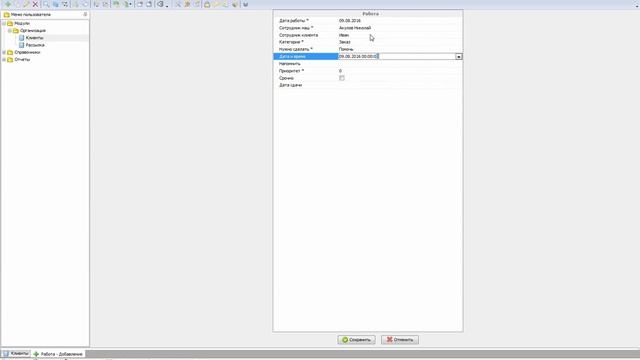The width and height of the screenshot is (640, 360).
Task: Click the Нужно сделать value Помочь
Action: (346, 49)
